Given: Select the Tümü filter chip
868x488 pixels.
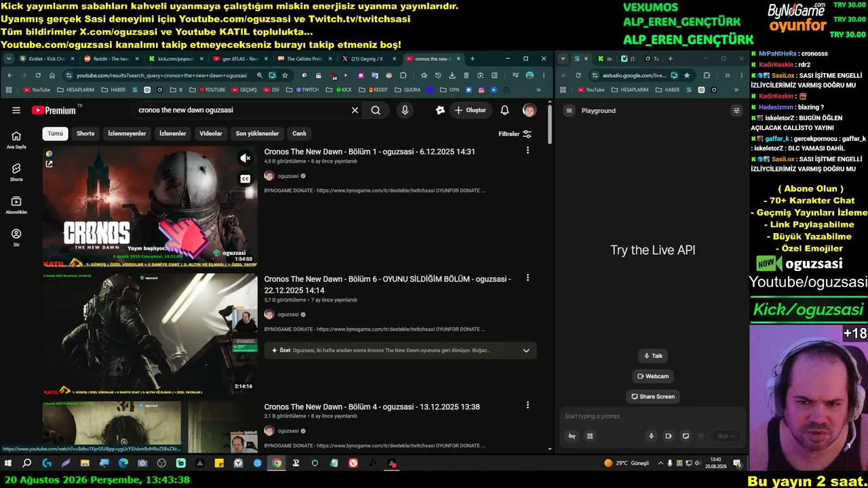Looking at the screenshot, I should 56,134.
